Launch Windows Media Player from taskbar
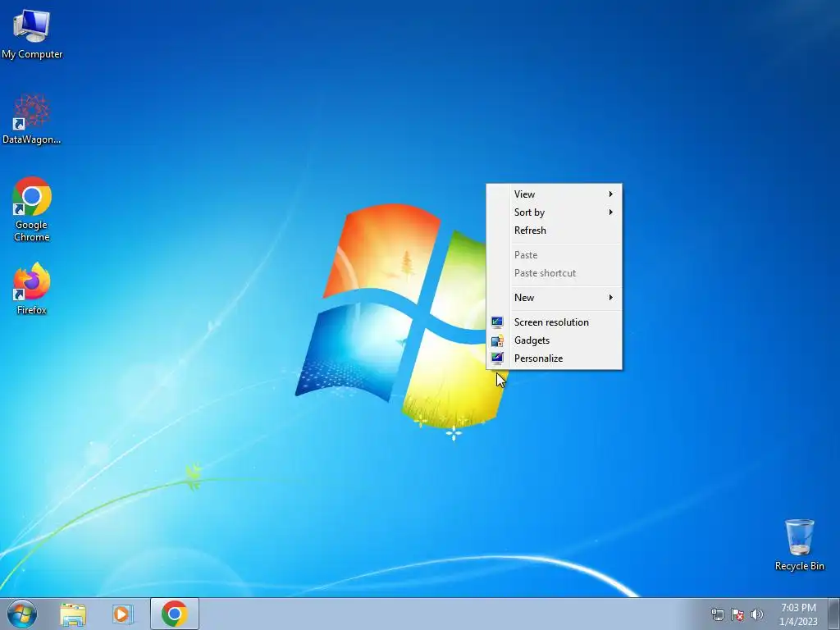The height and width of the screenshot is (630, 840). pyautogui.click(x=123, y=614)
